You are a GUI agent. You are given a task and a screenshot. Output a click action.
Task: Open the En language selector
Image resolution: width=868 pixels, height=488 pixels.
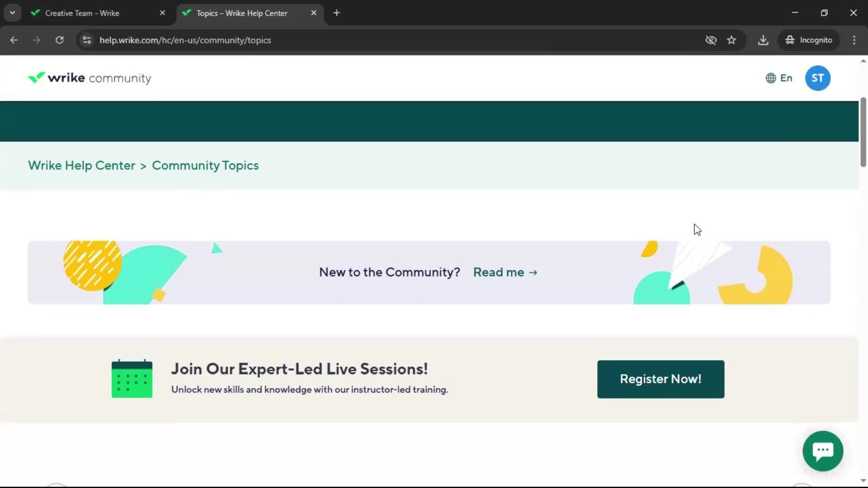pos(778,78)
